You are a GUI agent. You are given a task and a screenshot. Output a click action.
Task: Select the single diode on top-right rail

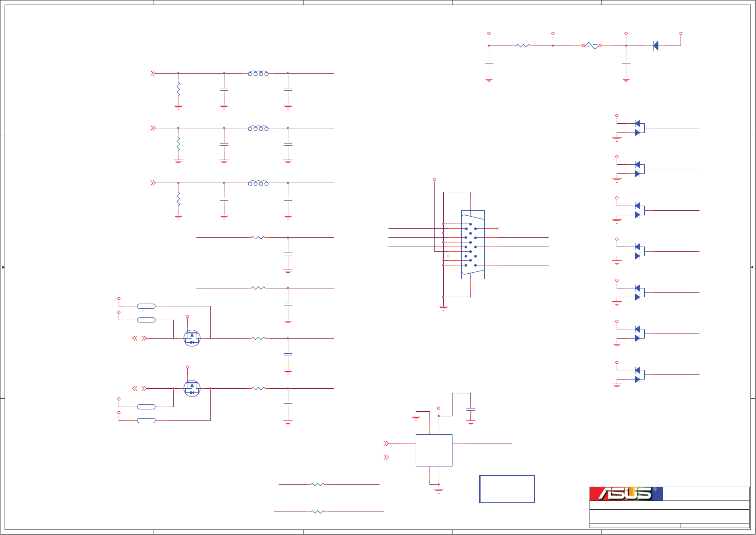656,46
